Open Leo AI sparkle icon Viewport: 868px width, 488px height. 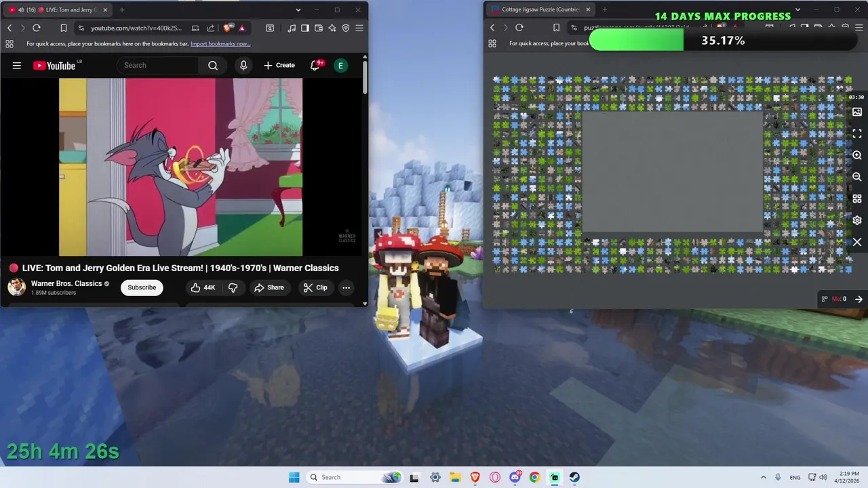coord(332,28)
